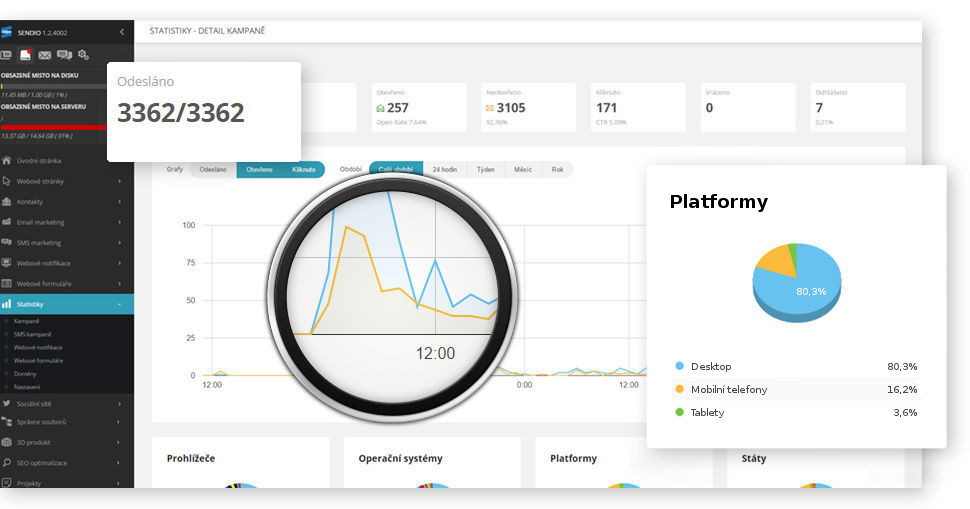Screen dimensions: 970x509
Task: Open the Úvodní stránka link
Action: [39, 160]
